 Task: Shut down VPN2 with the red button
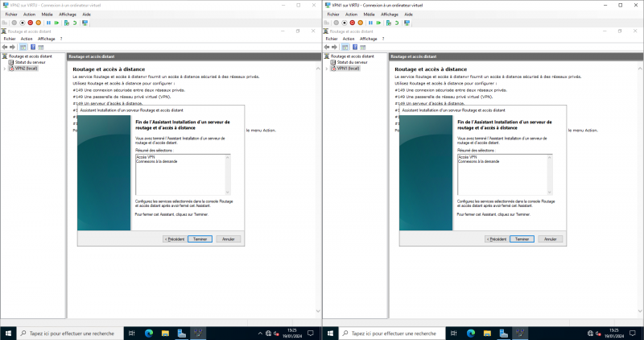point(30,23)
